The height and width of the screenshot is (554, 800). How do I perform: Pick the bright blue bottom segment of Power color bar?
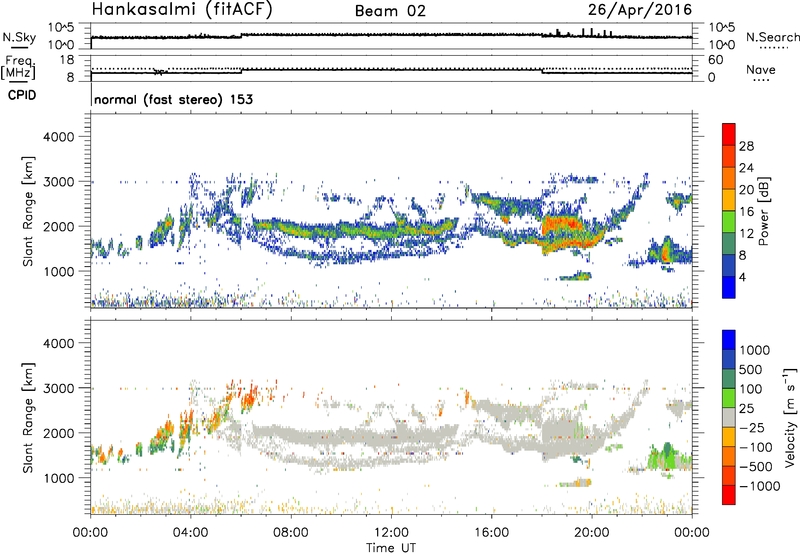tap(729, 287)
